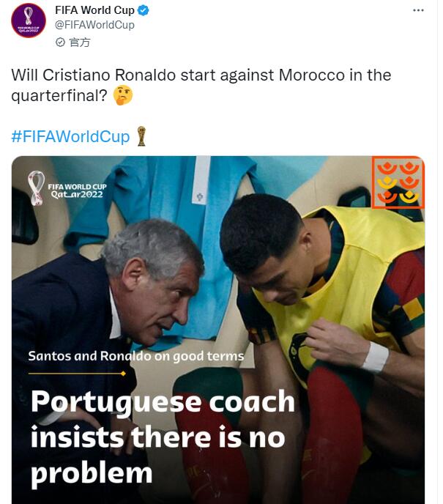Click the trophy emoji after the hashtag
The height and width of the screenshot is (504, 443).
pos(141,136)
